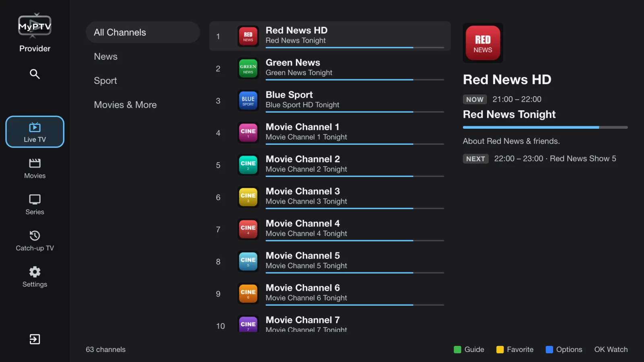Click the "Movie Channel 6 Tonight" subtitle
The width and height of the screenshot is (644, 362).
(x=306, y=298)
